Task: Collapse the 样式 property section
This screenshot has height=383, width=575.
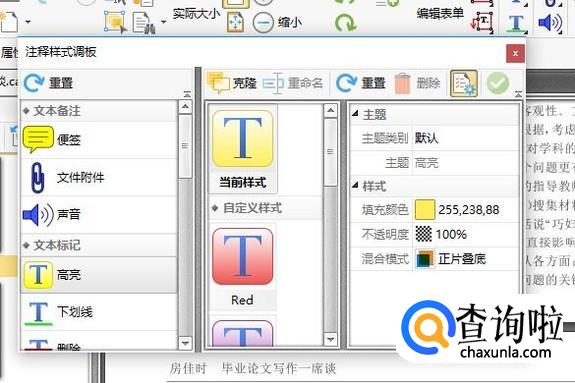Action: (x=355, y=186)
